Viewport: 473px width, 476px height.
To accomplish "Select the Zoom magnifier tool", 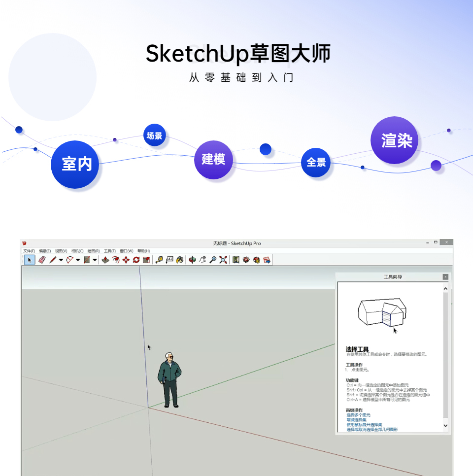I will (x=213, y=260).
